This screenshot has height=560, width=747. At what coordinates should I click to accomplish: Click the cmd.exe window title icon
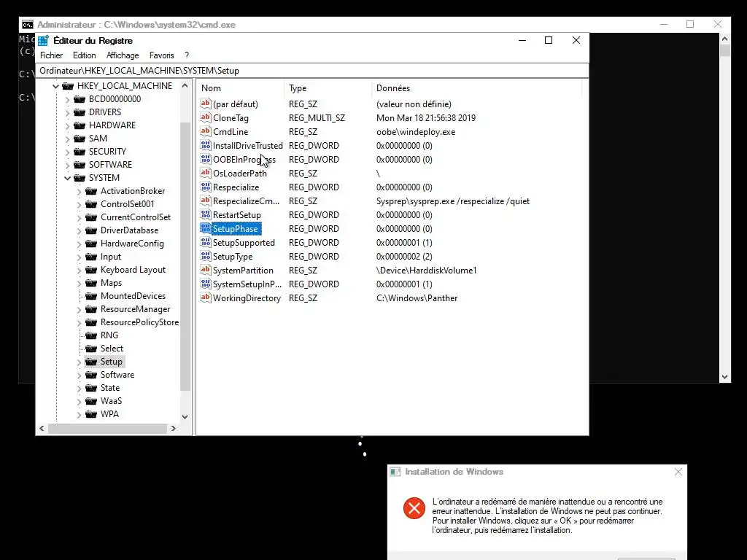coord(28,24)
